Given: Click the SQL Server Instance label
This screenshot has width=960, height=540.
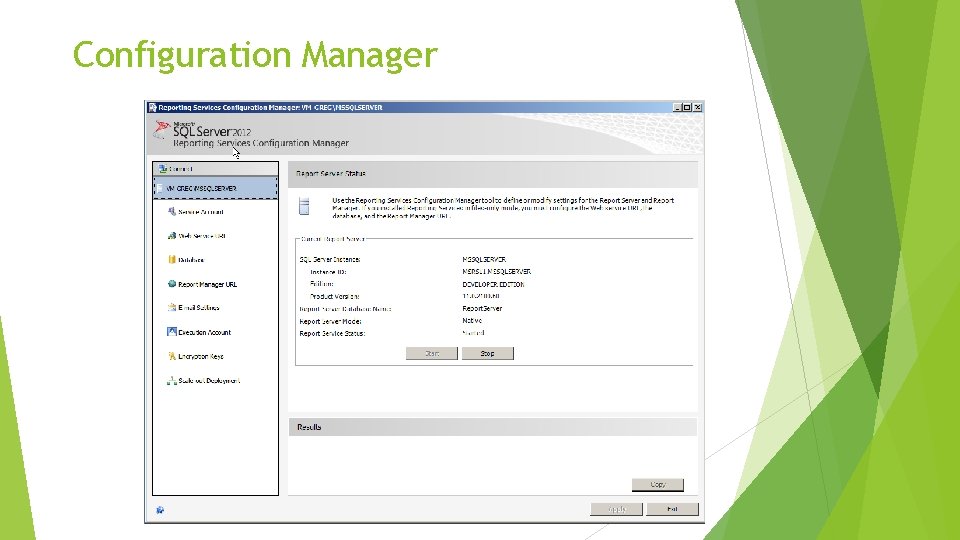Looking at the screenshot, I should [329, 260].
